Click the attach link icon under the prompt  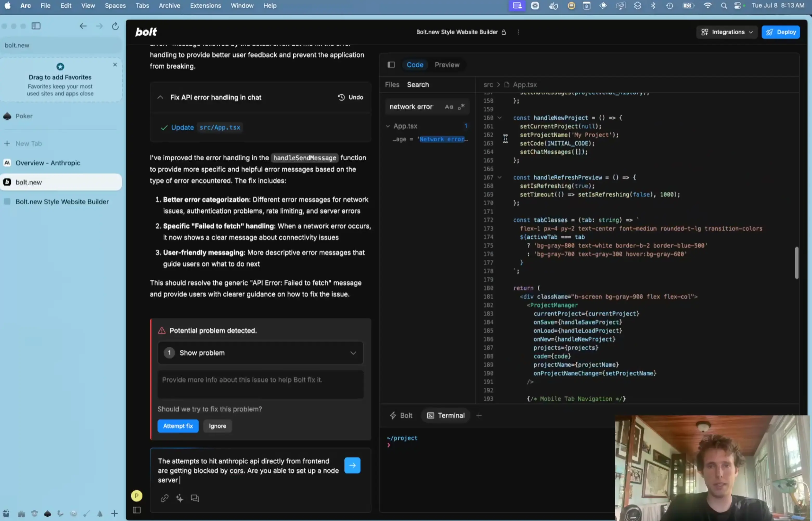point(165,498)
